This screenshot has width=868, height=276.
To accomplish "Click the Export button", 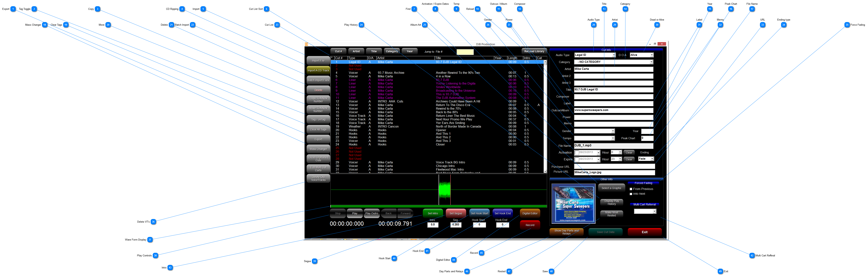I will click(318, 139).
